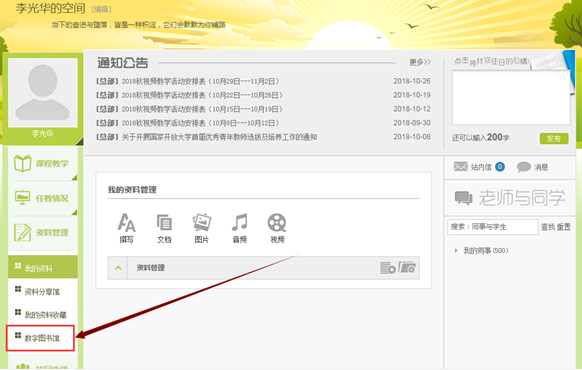
Task: Open 站内信 envelope icon
Action: click(x=461, y=166)
